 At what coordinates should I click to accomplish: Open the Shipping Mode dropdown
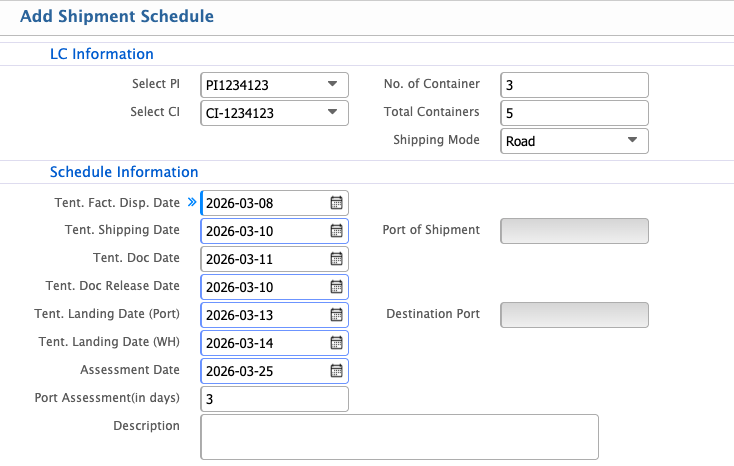(x=632, y=141)
